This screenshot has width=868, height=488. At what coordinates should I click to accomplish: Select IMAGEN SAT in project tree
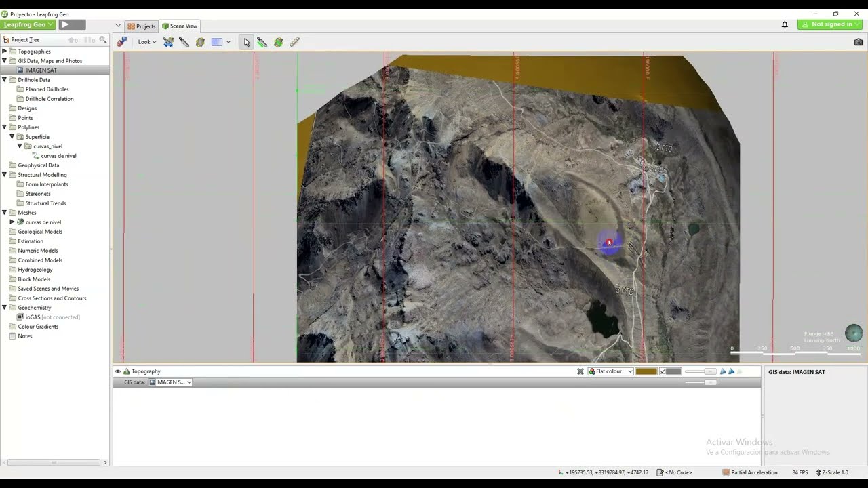click(x=41, y=70)
